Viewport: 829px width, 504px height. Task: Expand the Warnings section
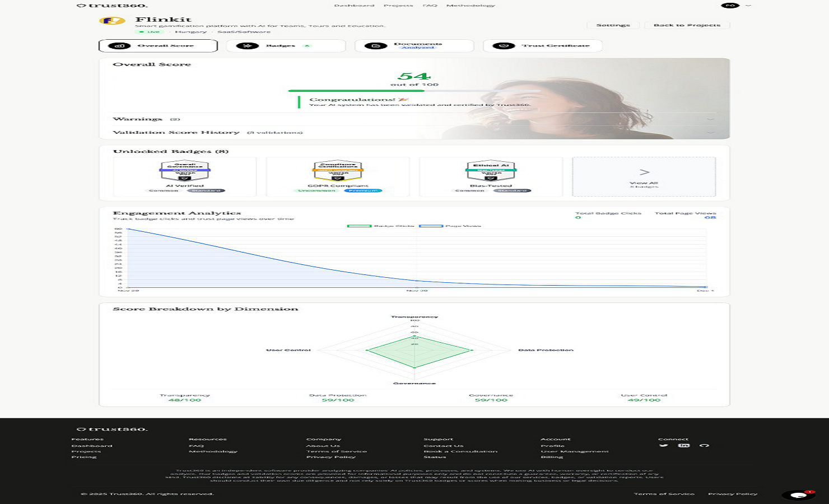[710, 119]
